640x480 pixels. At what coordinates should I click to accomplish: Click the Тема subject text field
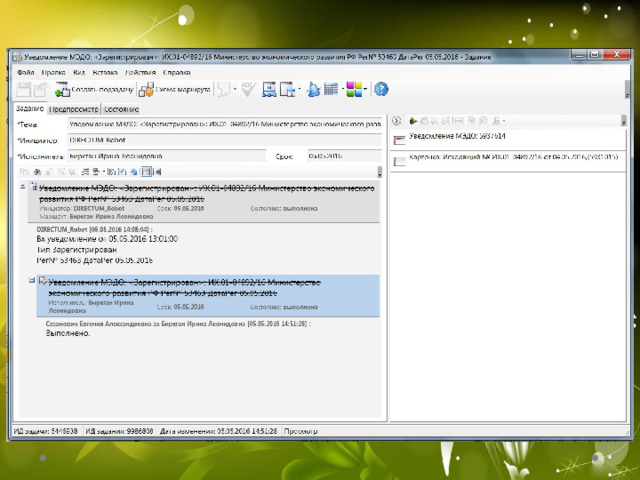click(223, 123)
